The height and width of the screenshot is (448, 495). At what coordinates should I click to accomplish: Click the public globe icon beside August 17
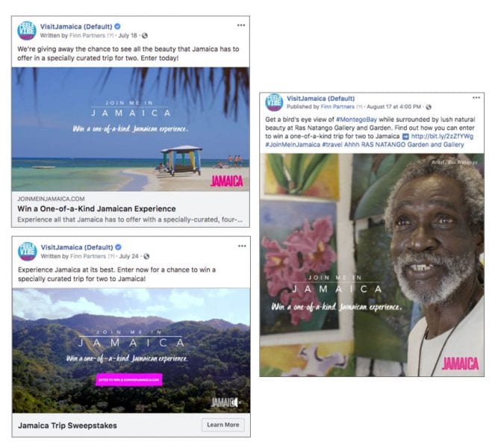(x=429, y=107)
